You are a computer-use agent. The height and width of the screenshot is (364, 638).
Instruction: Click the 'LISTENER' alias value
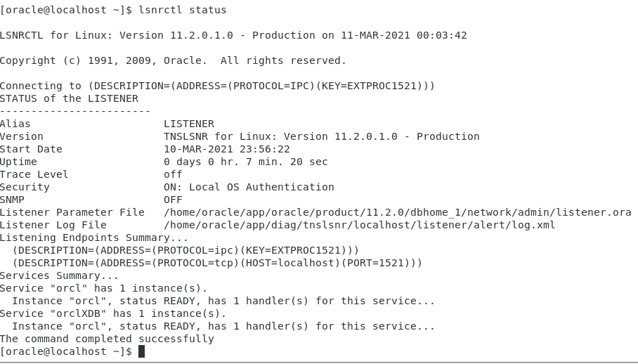189,124
